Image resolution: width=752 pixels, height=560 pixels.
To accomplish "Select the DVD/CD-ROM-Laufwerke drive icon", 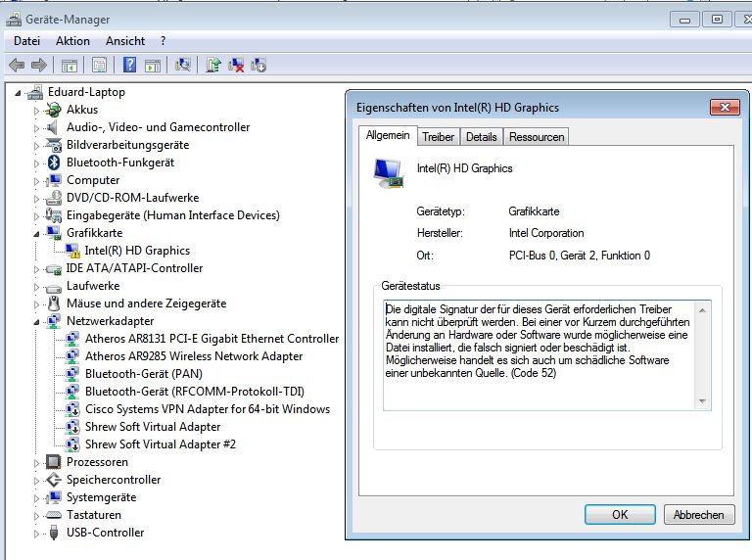I will 53,198.
